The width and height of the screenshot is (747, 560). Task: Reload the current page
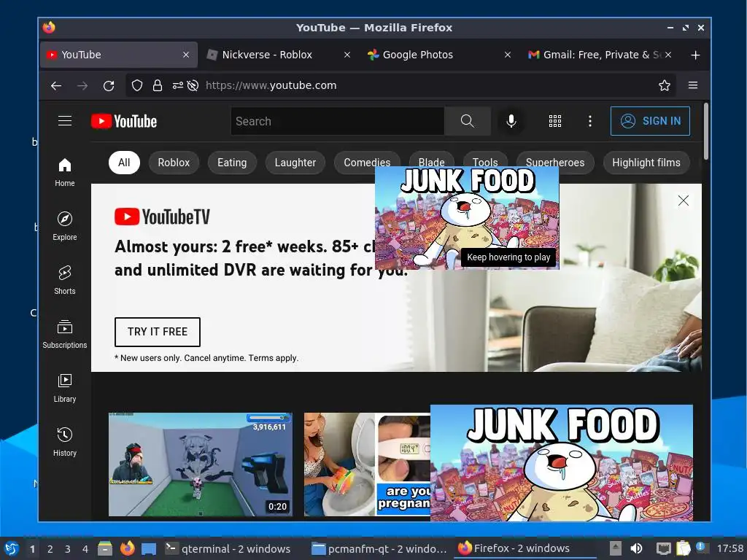109,86
